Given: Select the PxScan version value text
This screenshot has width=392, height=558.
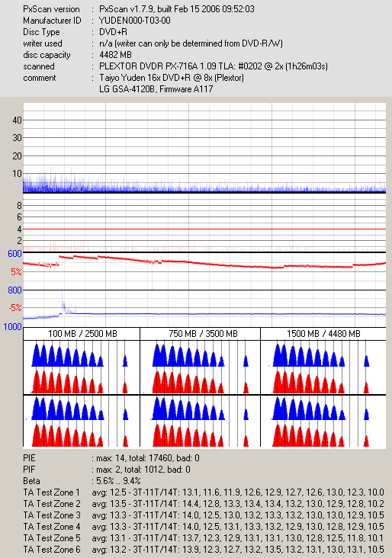Looking at the screenshot, I should pyautogui.click(x=177, y=9).
